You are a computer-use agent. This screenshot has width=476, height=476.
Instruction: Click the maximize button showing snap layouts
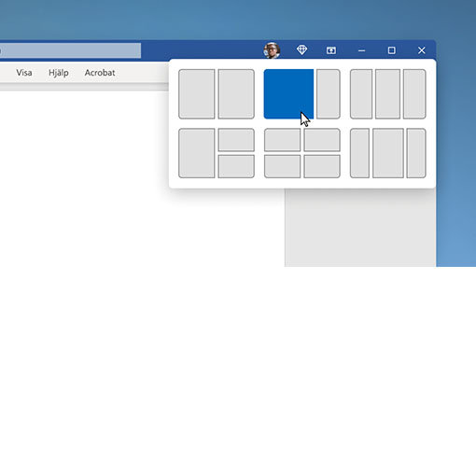391,50
